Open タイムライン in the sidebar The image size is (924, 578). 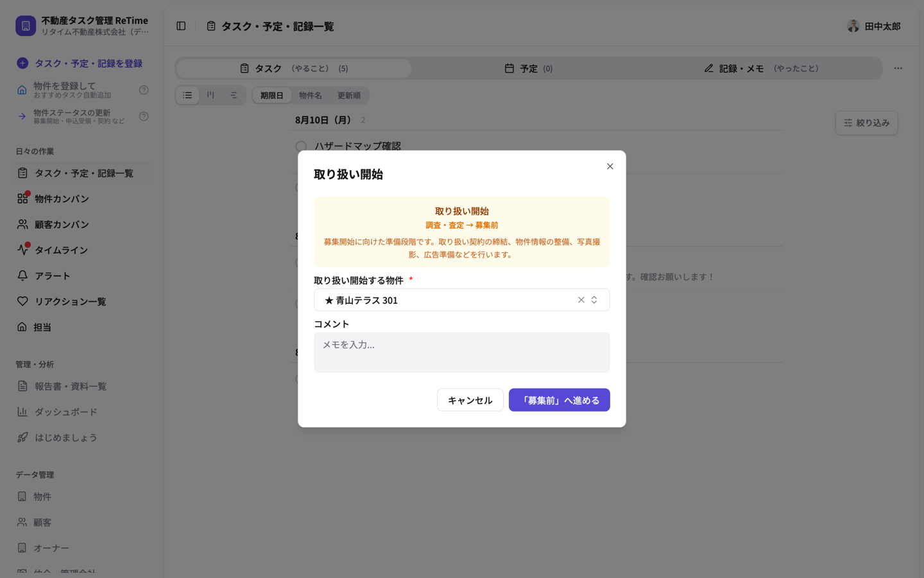[x=82, y=250]
